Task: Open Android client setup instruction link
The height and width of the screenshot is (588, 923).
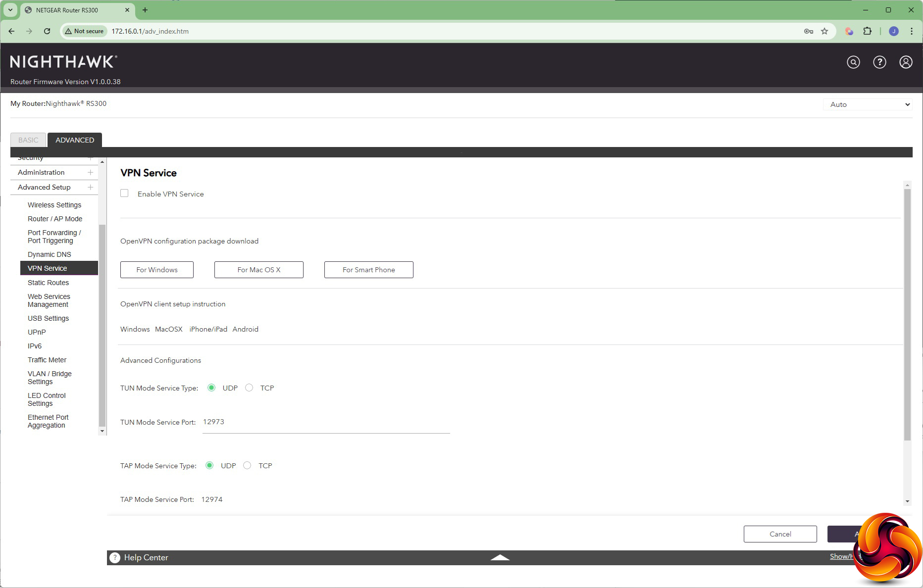Action: pos(246,329)
